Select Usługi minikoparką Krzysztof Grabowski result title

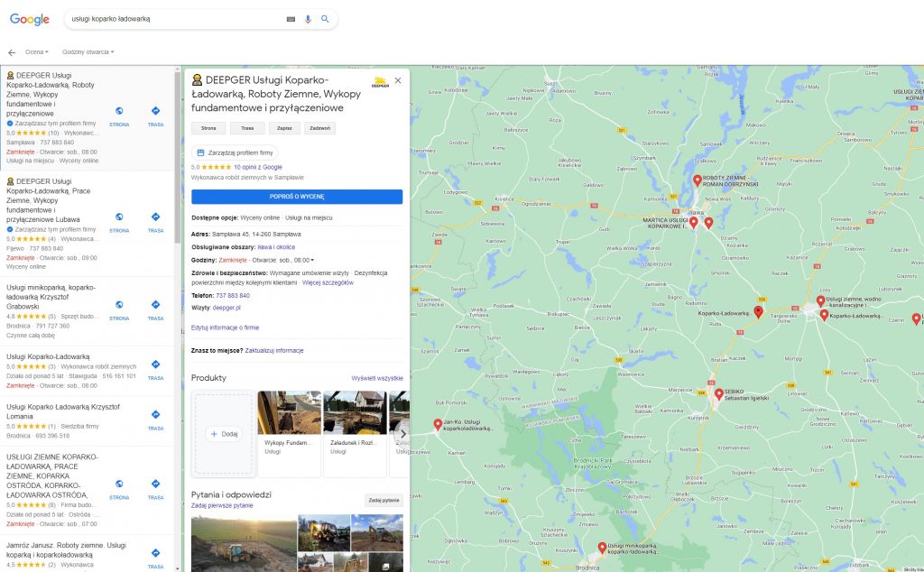[x=51, y=297]
